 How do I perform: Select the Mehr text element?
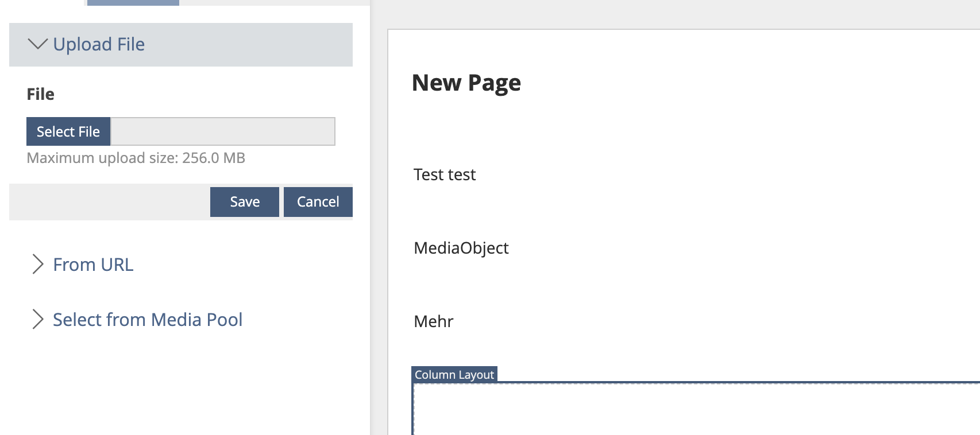(434, 321)
